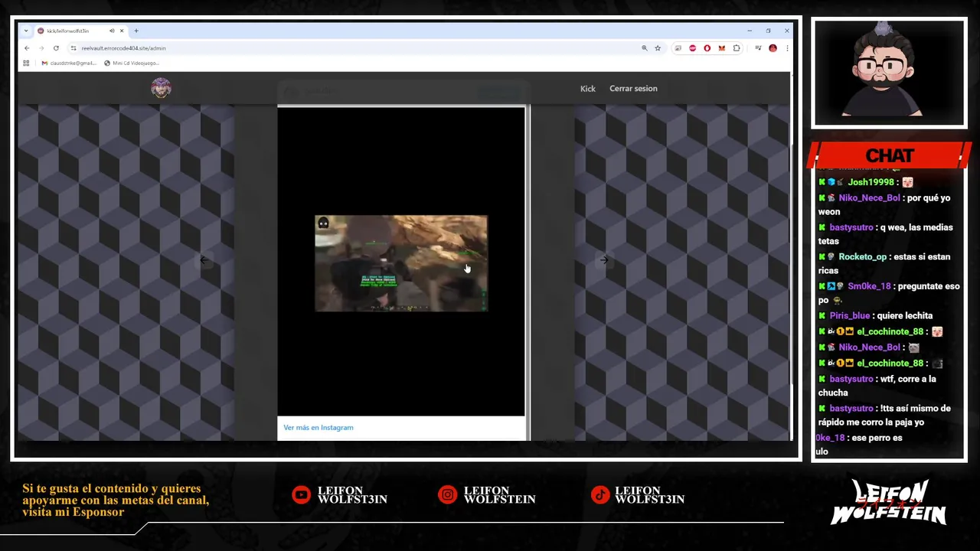Click the Kick link in page header

coord(587,89)
